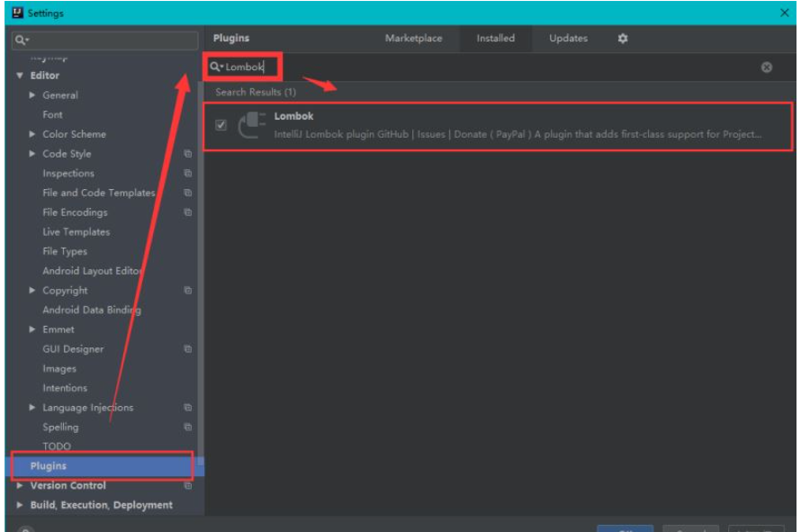This screenshot has height=532, width=801.
Task: Expand the Code Style node
Action: 32,153
